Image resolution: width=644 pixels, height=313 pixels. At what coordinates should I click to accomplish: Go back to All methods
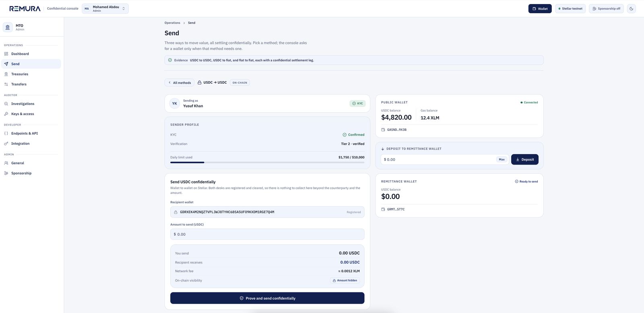(x=180, y=82)
